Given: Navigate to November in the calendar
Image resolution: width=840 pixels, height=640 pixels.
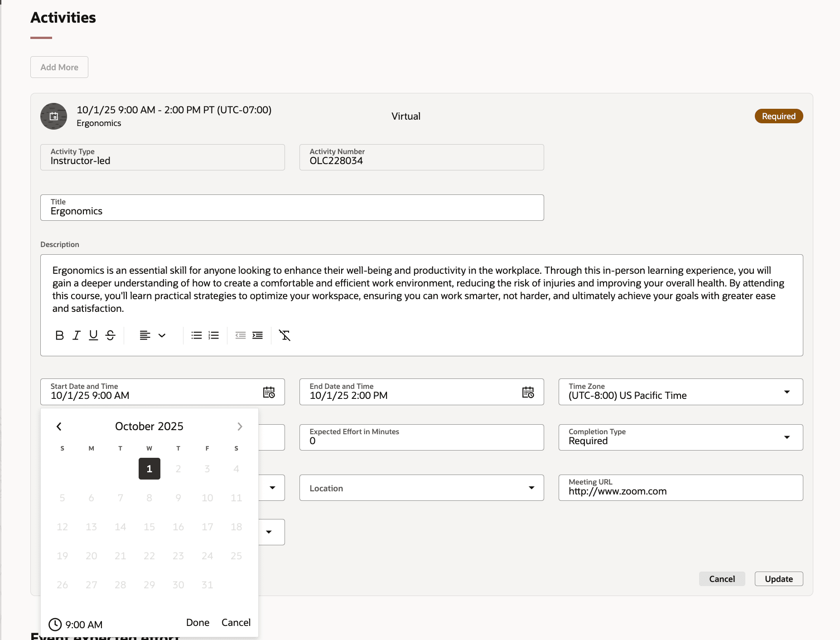Looking at the screenshot, I should click(x=240, y=426).
